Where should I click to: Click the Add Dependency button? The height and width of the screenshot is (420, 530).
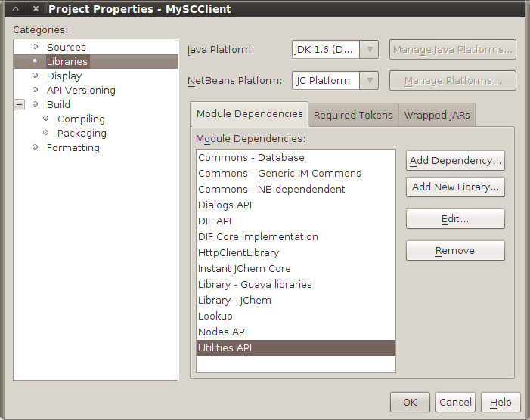tap(455, 160)
